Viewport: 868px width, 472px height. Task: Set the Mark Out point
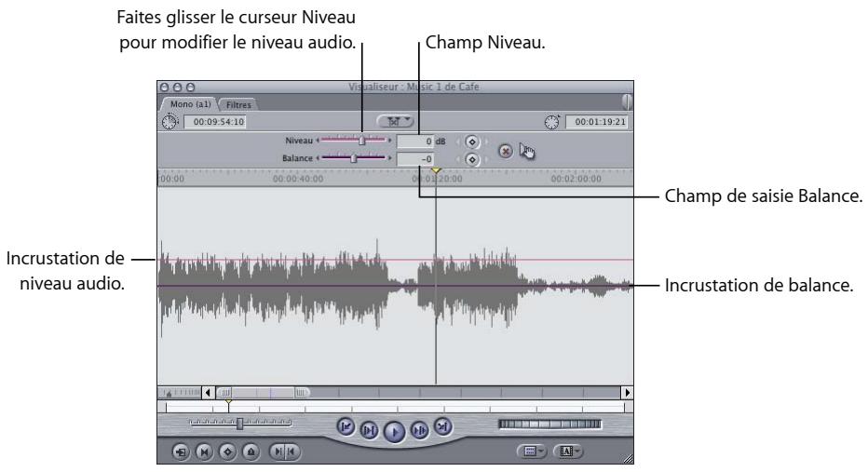tap(292, 452)
